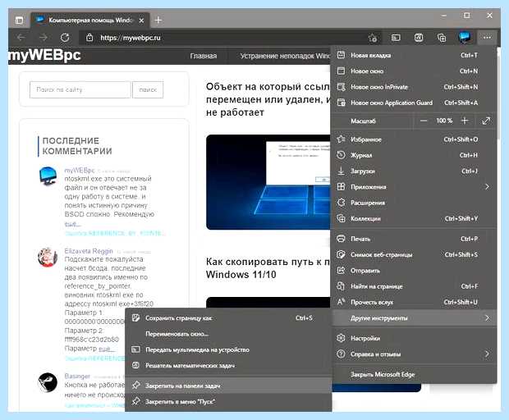Viewport: 509px width, 420px height.
Task: Open Коллекции menu entry
Action: coord(413,218)
